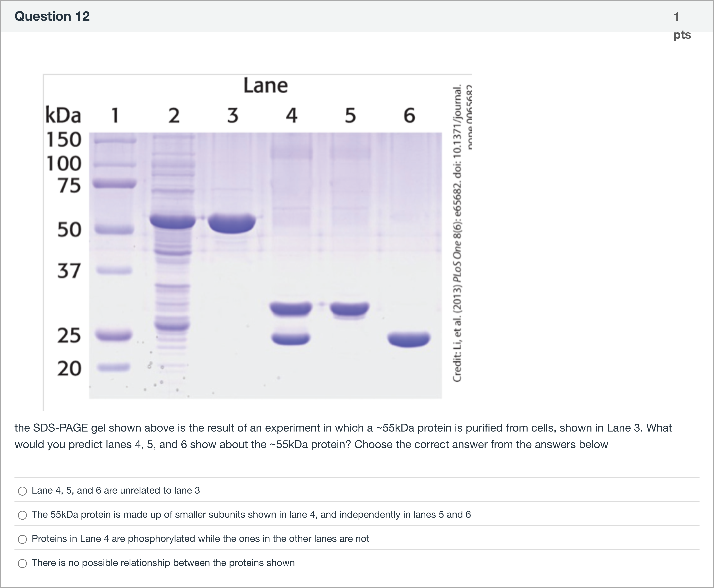The image size is (714, 588).
Task: Click the single dark band in lane 6
Action: [x=409, y=339]
